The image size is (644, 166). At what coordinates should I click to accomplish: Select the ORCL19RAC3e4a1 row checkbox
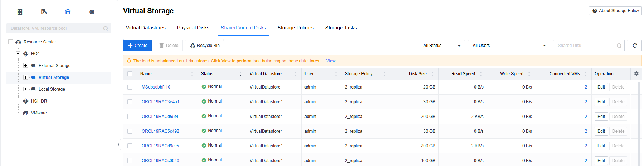pos(130,102)
